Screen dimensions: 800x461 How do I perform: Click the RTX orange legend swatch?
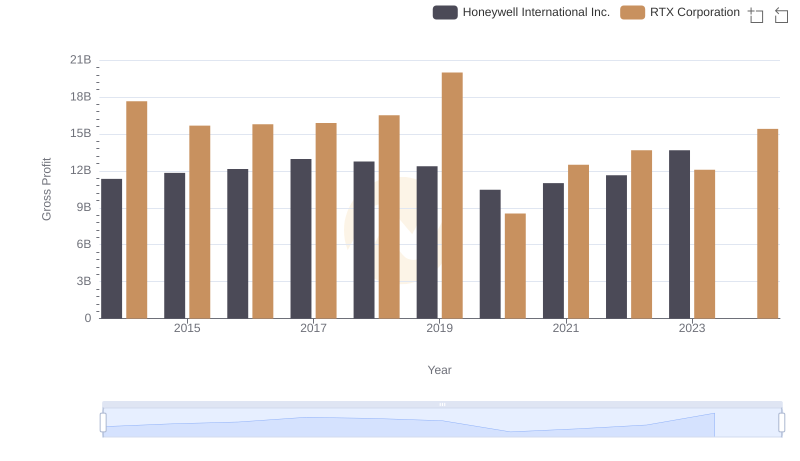tap(632, 12)
